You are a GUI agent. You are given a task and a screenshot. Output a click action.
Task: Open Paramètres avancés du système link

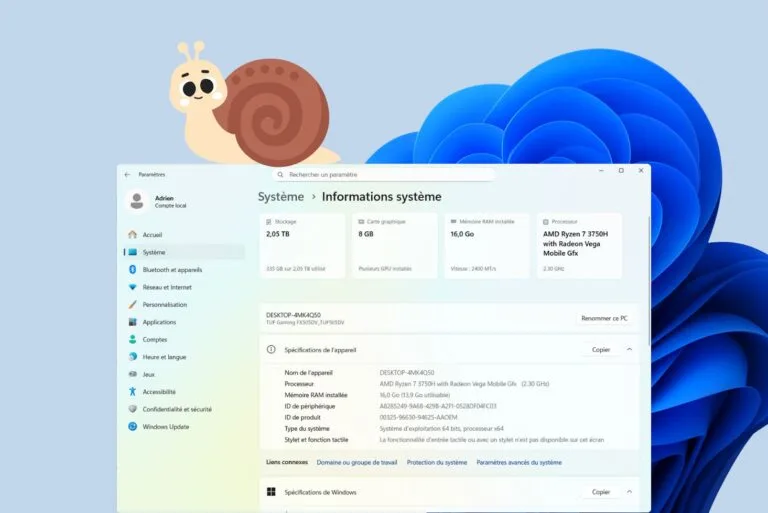pyautogui.click(x=519, y=463)
